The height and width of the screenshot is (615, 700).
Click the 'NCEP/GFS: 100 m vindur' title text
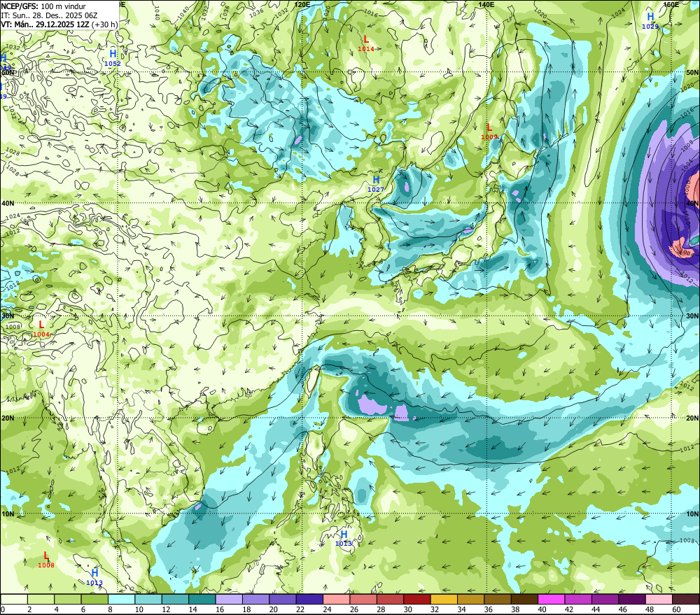[x=43, y=6]
